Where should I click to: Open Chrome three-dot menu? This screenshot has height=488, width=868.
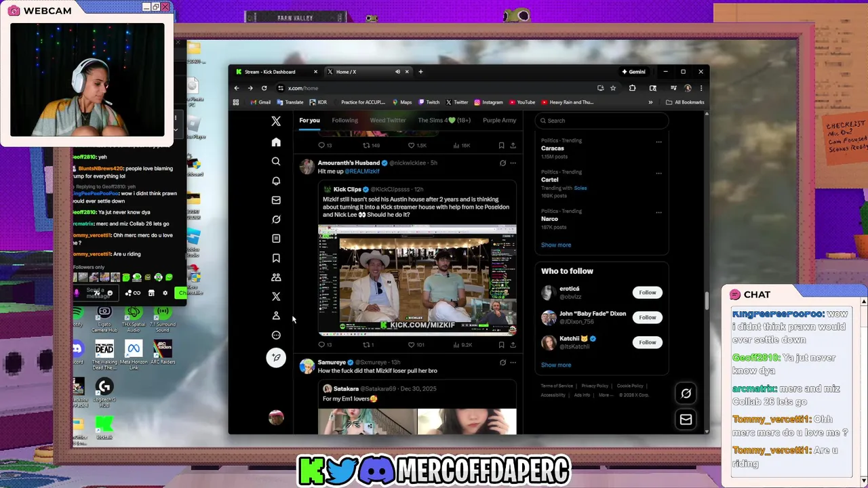point(701,88)
